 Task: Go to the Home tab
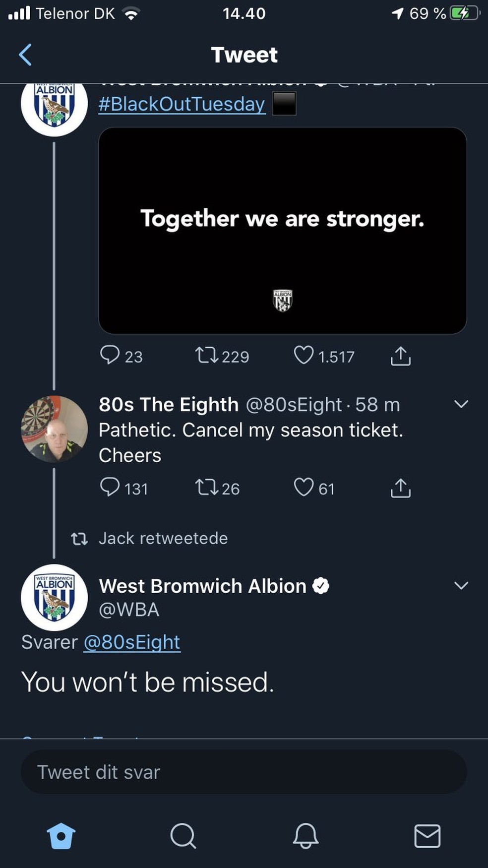[61, 836]
